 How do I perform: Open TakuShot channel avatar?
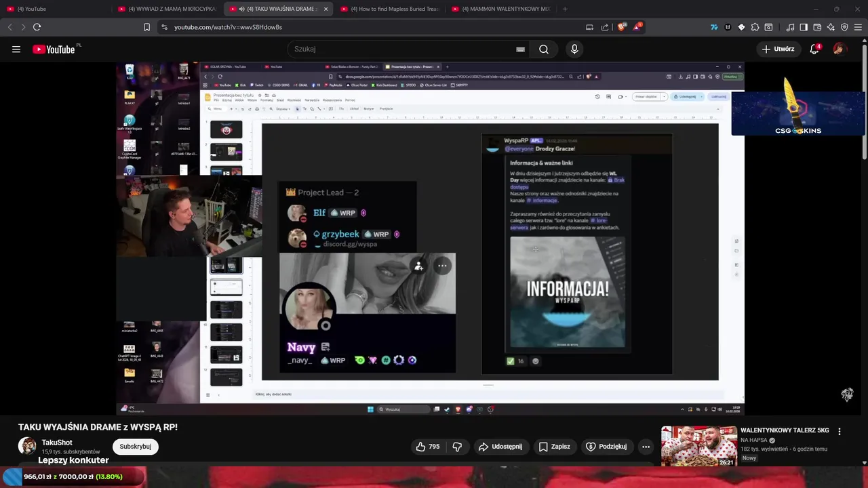(x=27, y=446)
